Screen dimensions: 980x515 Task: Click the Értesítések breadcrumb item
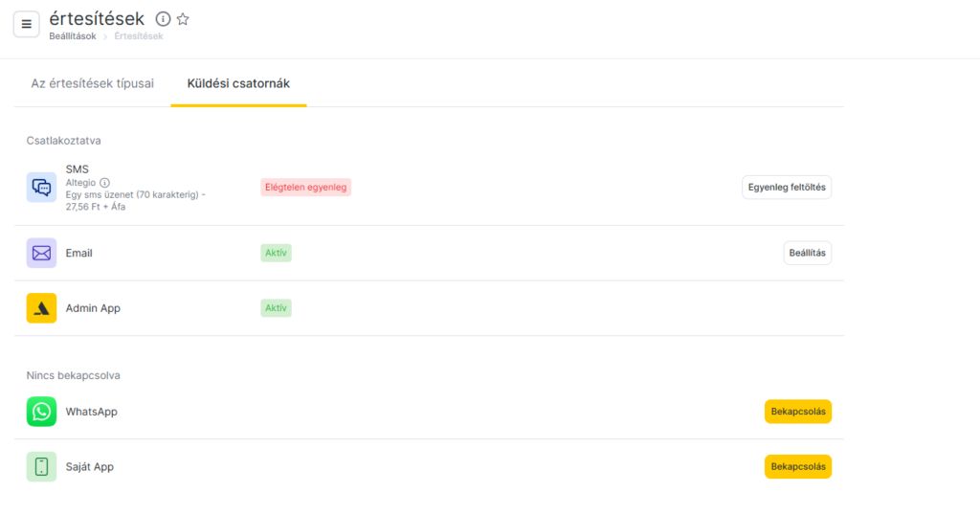coord(139,36)
